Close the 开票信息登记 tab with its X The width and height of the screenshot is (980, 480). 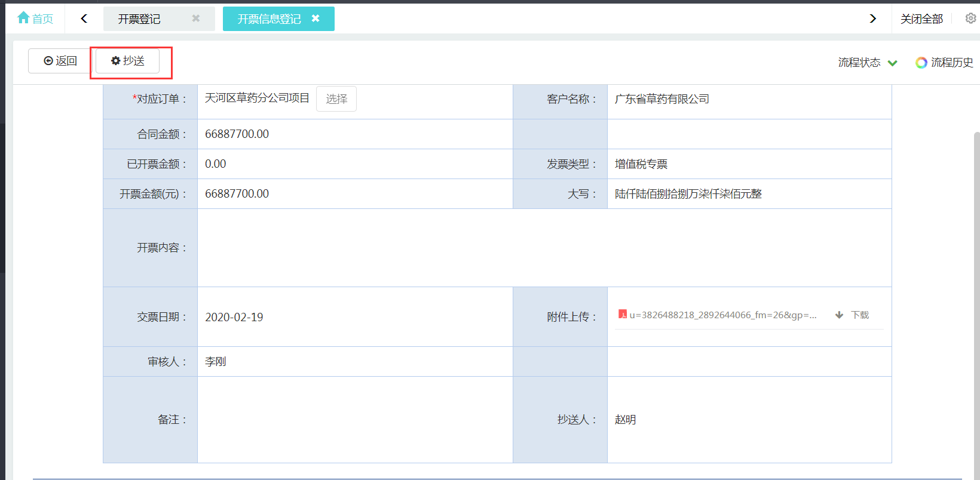[x=316, y=19]
